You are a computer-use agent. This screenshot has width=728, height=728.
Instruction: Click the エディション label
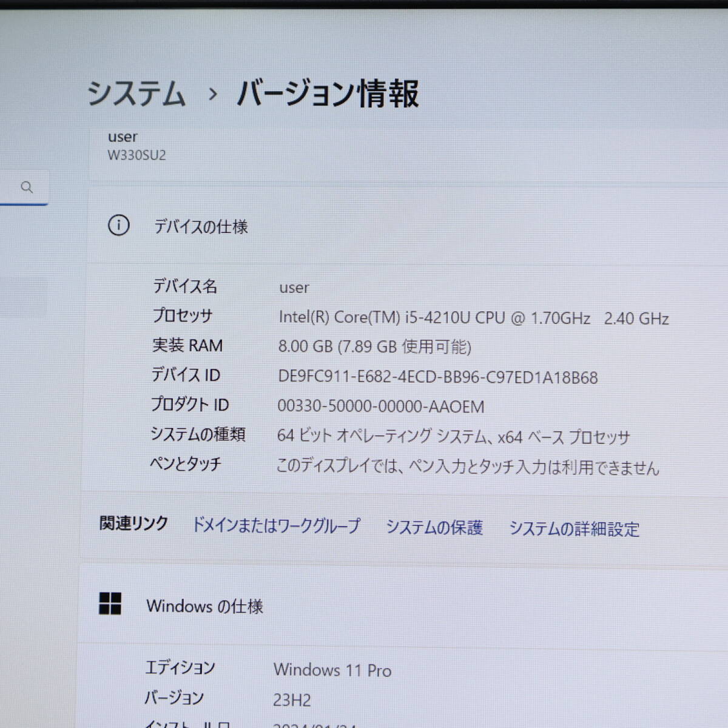(180, 667)
